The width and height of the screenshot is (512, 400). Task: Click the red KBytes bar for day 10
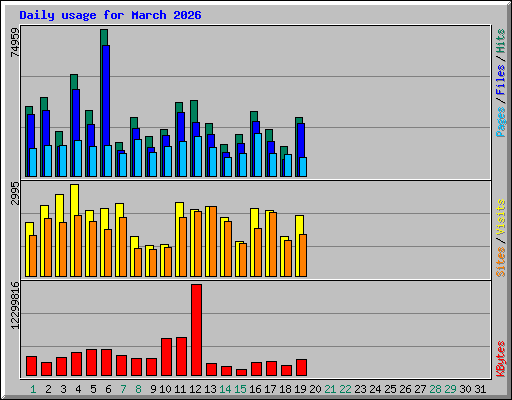[x=166, y=357]
